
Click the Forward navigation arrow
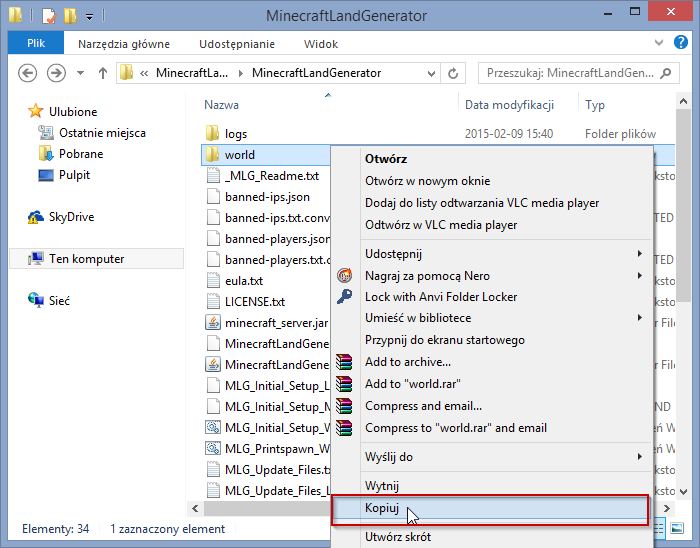56,73
